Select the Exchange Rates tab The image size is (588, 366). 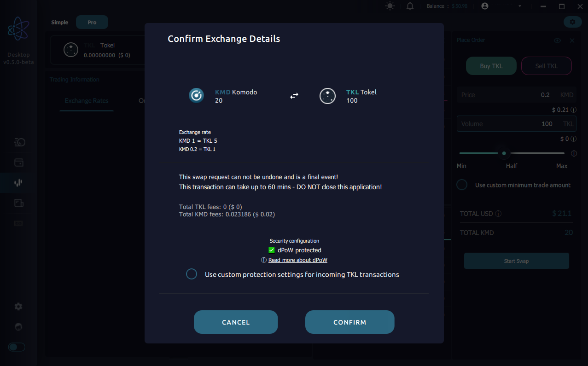[x=87, y=101]
